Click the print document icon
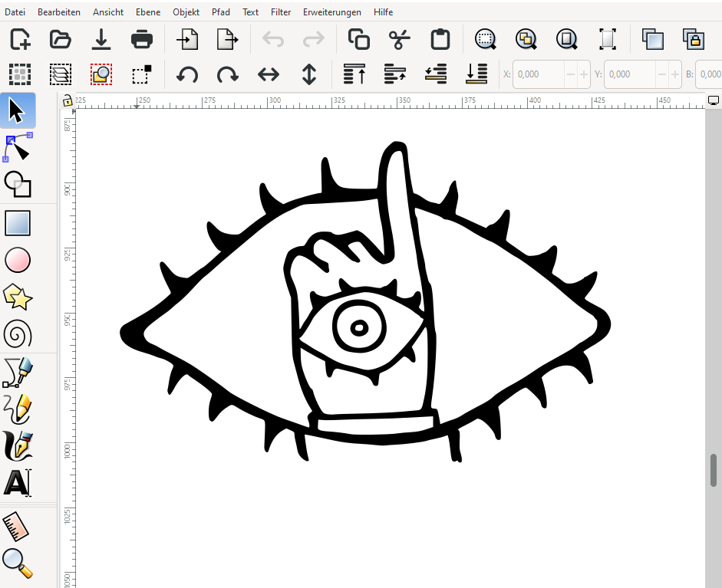722x588 pixels. coord(141,39)
